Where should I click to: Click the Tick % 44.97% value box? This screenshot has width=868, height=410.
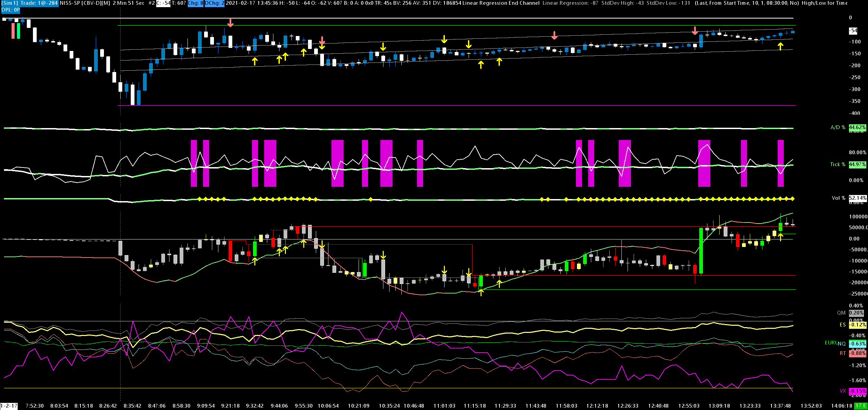click(857, 164)
